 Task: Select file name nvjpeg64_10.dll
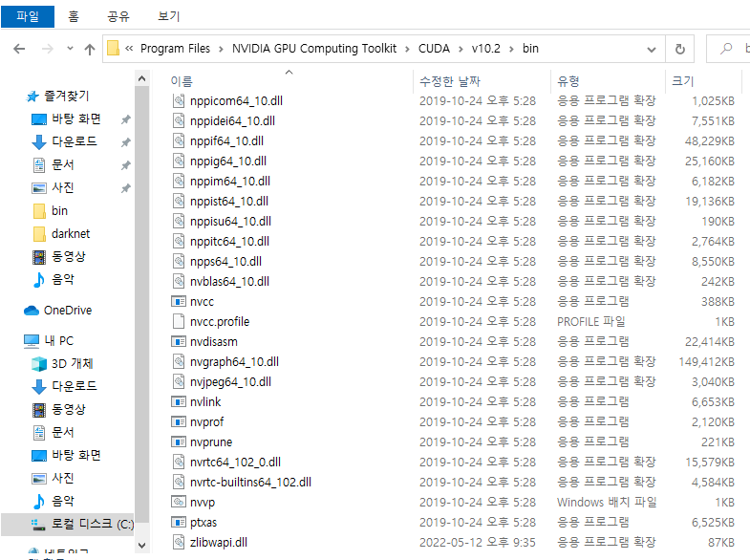click(x=230, y=382)
